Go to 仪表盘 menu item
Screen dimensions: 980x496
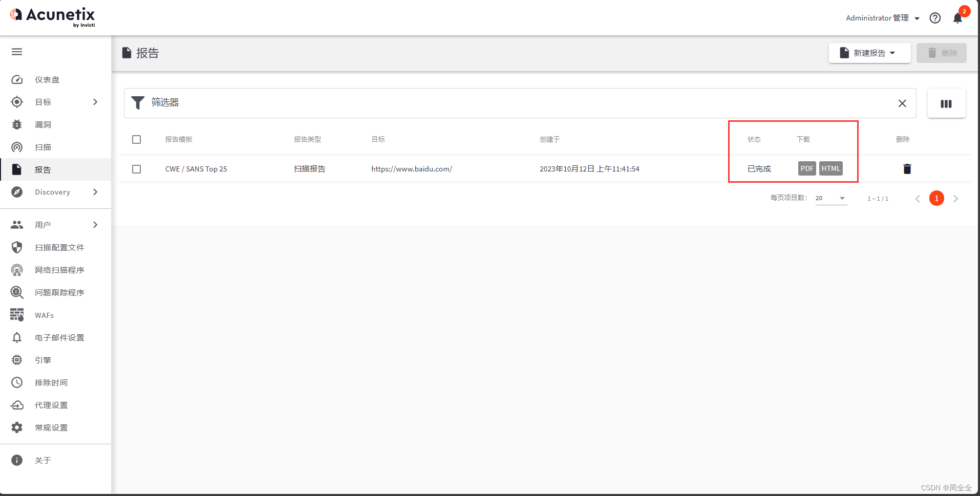pos(47,79)
